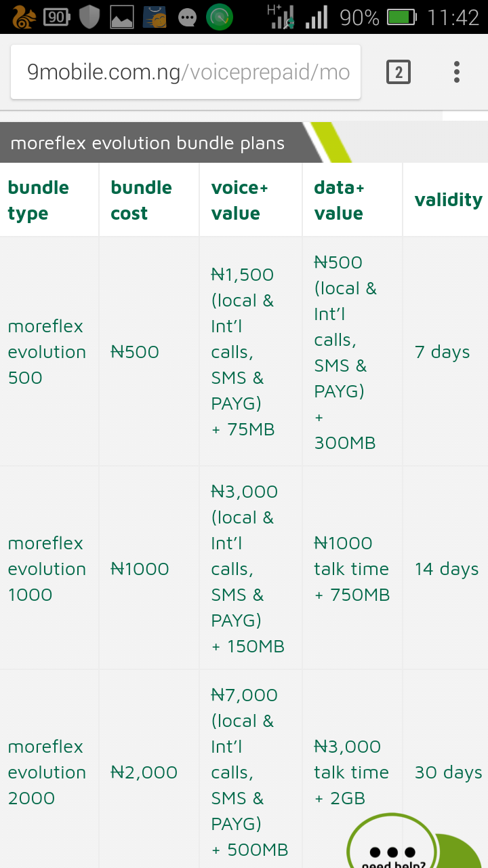Tap the battery indicator in status bar

pos(401,17)
